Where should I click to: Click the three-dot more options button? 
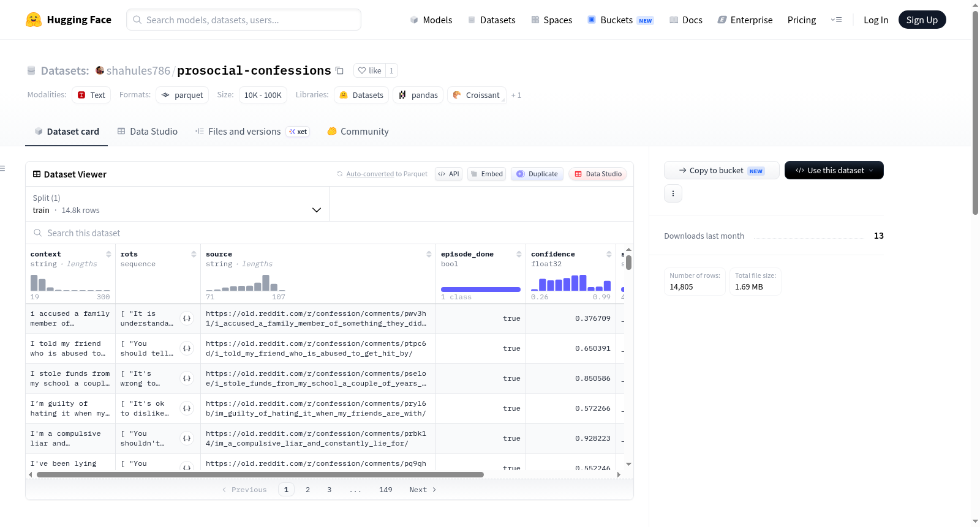[673, 193]
